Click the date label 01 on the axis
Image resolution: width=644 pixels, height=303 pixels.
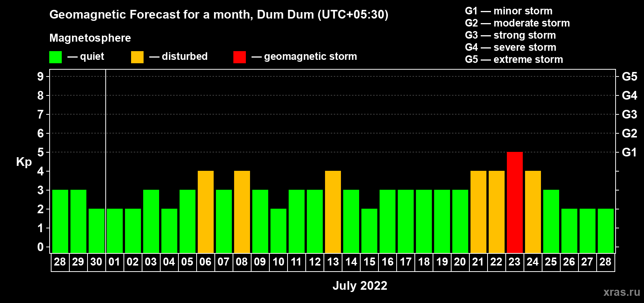coord(114,262)
